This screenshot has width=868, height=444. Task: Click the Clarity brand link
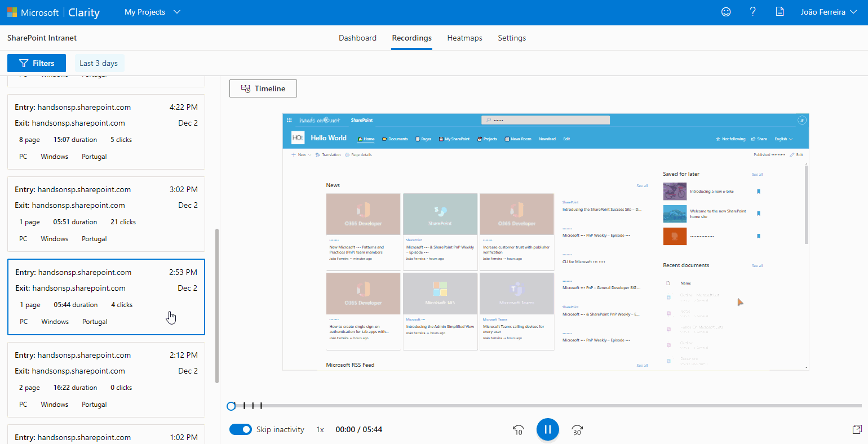pyautogui.click(x=84, y=12)
